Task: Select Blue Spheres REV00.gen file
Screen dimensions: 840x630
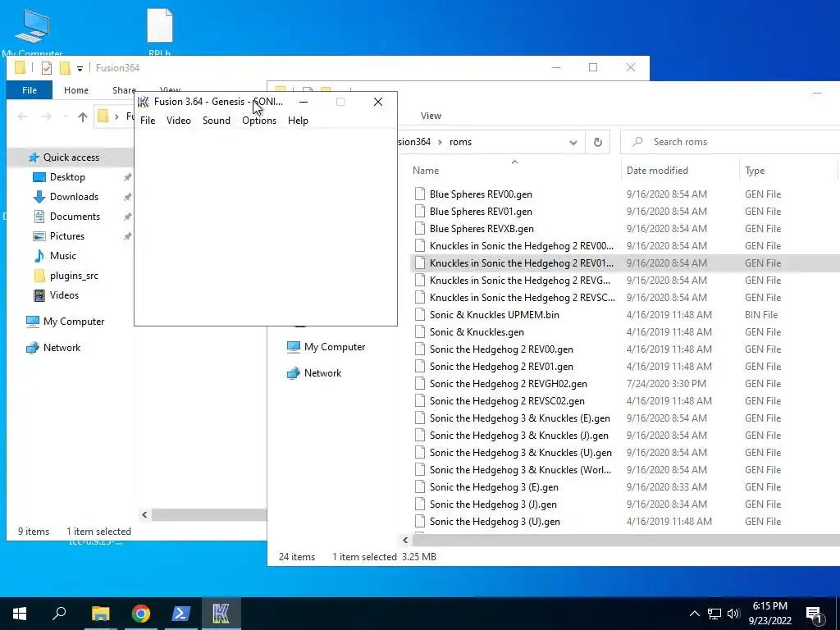Action: (x=481, y=194)
